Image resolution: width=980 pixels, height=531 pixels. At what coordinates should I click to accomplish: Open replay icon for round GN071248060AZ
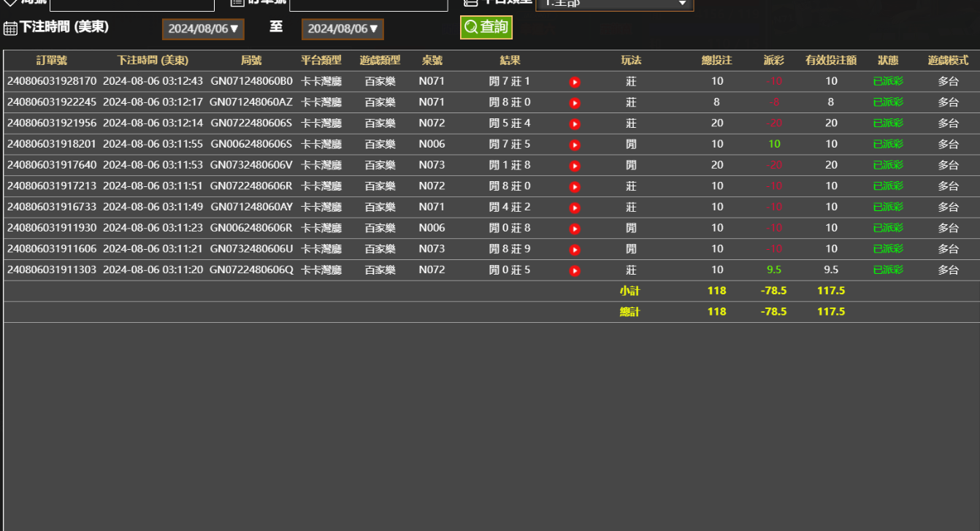575,103
